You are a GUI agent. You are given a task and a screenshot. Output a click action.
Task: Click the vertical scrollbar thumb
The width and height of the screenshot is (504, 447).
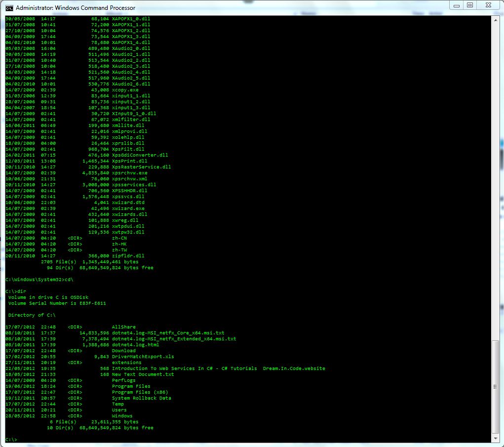495,387
